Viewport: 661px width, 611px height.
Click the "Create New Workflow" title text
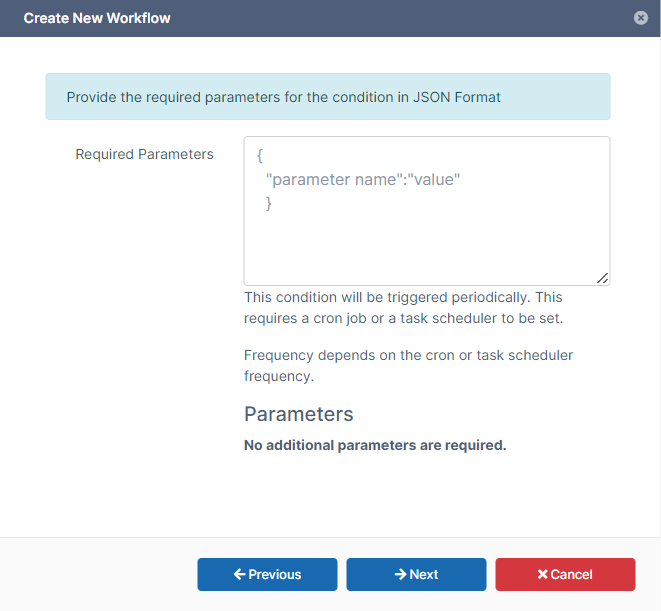[x=97, y=18]
